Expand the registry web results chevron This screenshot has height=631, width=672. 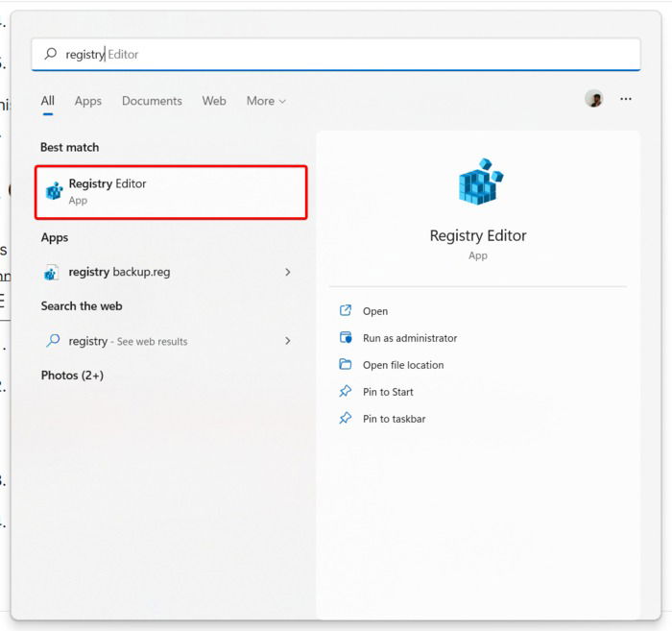[288, 341]
